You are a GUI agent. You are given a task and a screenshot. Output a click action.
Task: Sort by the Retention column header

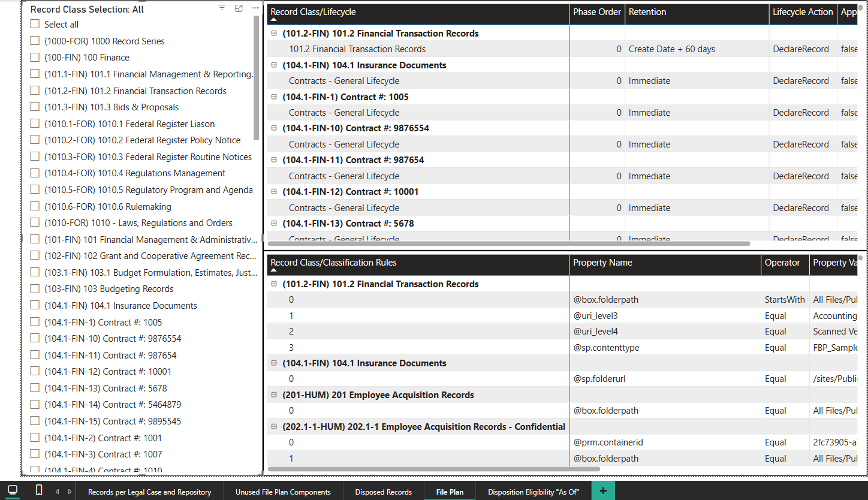pos(647,12)
